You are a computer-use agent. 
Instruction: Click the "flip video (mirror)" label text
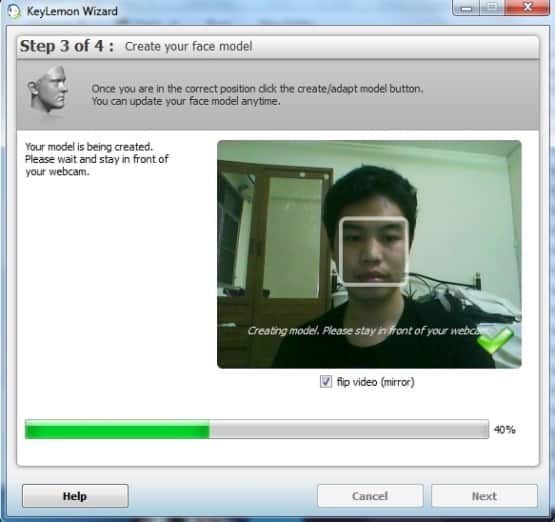375,382
